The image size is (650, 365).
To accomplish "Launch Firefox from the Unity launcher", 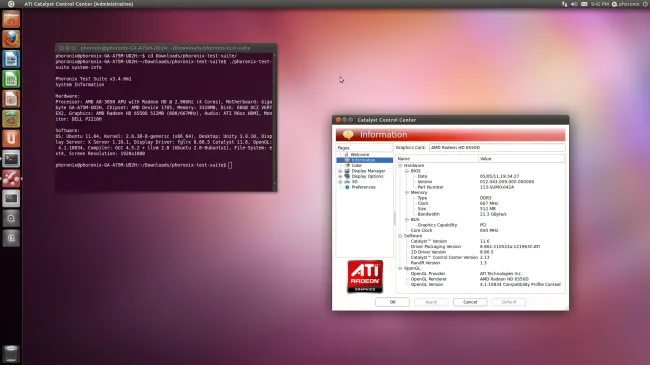I will [11, 39].
